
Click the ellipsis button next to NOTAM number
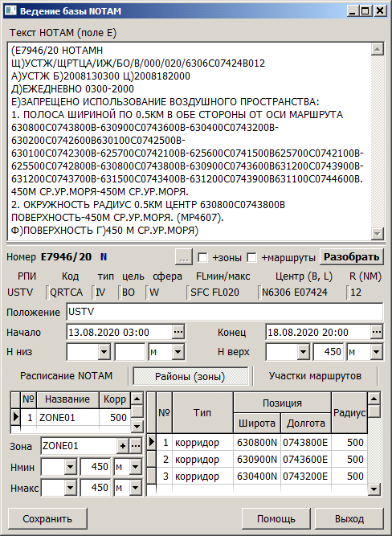click(184, 257)
